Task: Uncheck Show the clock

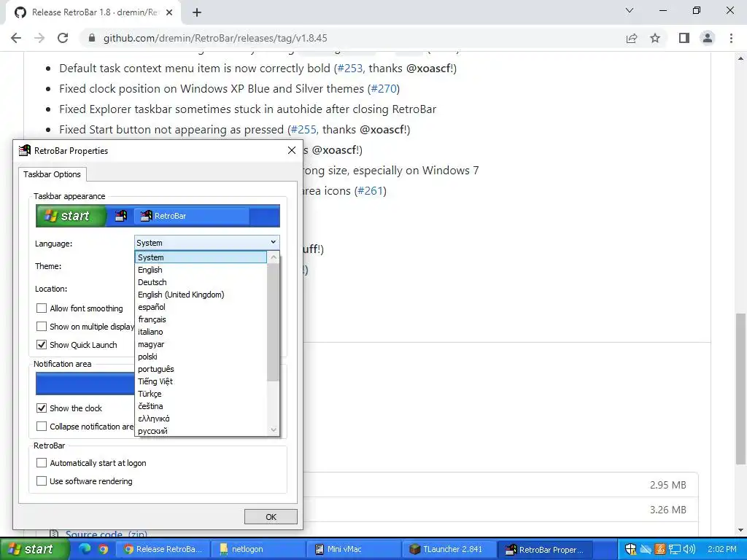Action: pos(42,408)
